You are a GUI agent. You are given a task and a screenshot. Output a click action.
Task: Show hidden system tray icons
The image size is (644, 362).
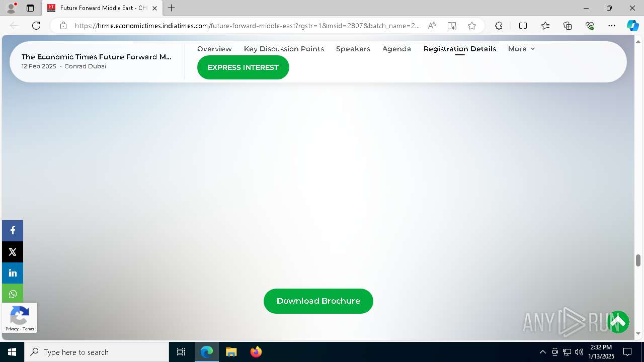[542, 352]
